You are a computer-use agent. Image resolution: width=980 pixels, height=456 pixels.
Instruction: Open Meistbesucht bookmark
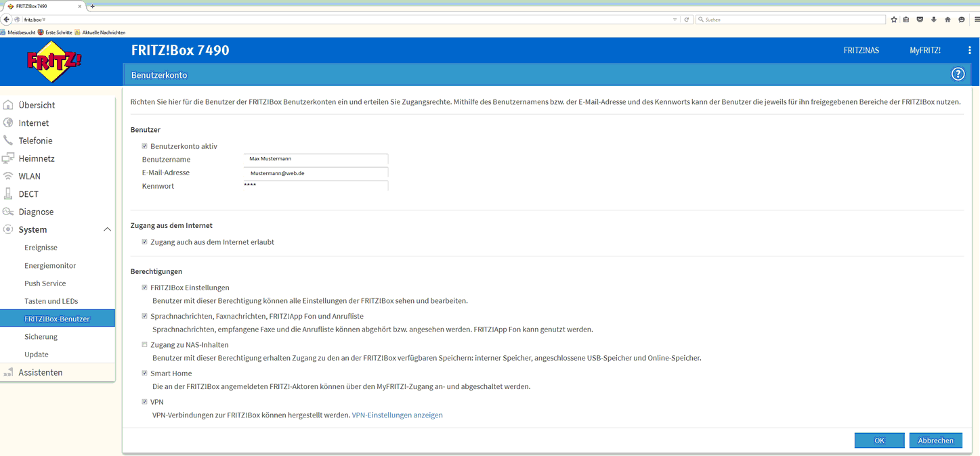[x=18, y=32]
